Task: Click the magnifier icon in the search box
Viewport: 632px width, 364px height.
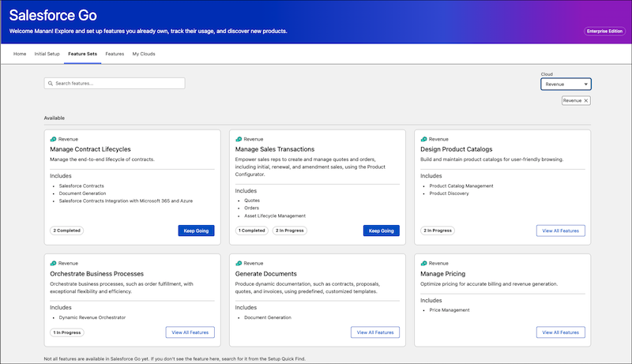Action: [51, 84]
